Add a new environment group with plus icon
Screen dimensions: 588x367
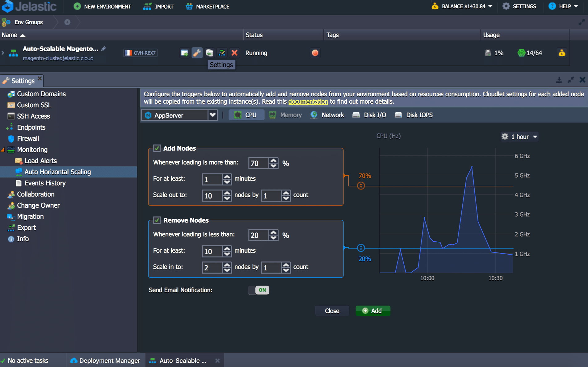[67, 22]
